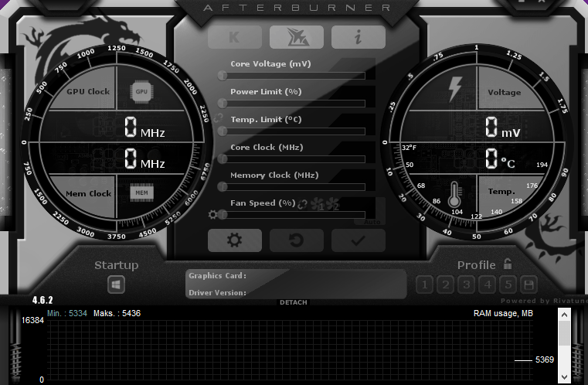
Task: Click the Core Clock slider handle
Action: click(x=223, y=158)
